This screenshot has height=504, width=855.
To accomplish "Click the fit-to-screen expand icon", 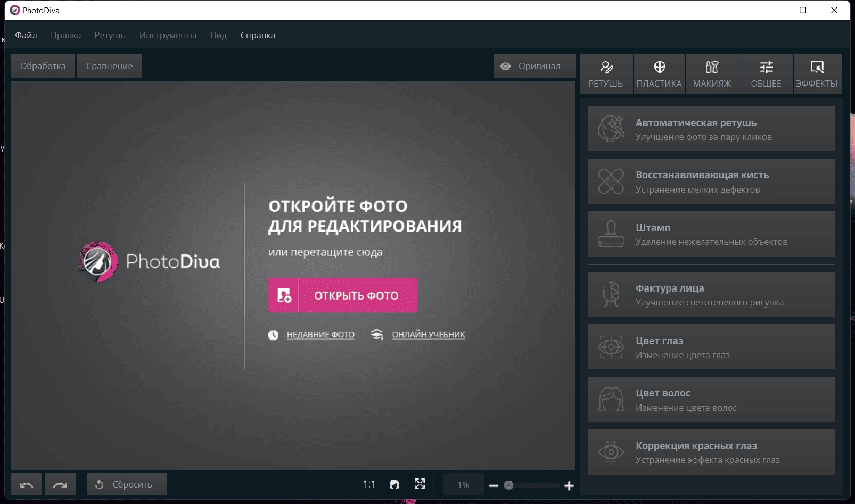I will tap(420, 484).
